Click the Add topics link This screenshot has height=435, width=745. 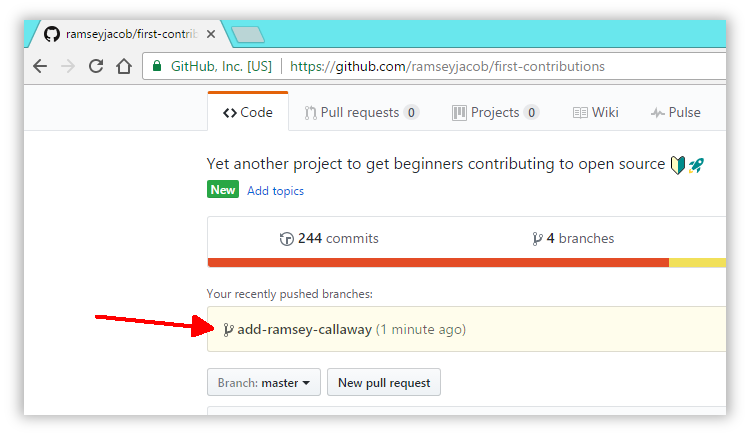(x=276, y=191)
